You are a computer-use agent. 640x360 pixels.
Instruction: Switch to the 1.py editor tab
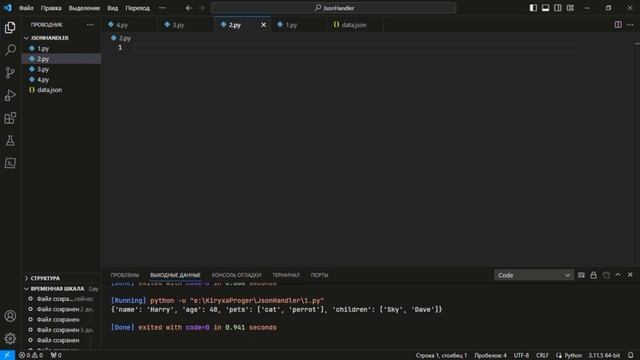click(x=298, y=25)
